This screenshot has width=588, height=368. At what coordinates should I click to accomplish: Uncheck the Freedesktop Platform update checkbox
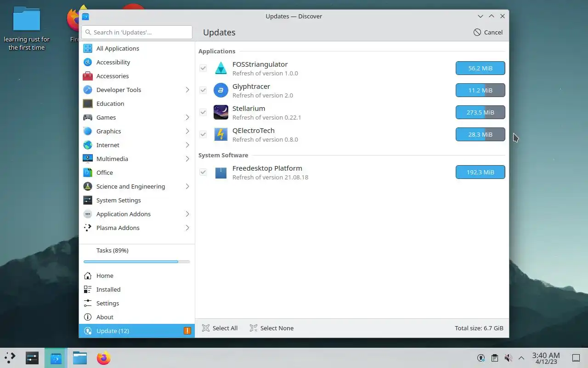tap(203, 172)
